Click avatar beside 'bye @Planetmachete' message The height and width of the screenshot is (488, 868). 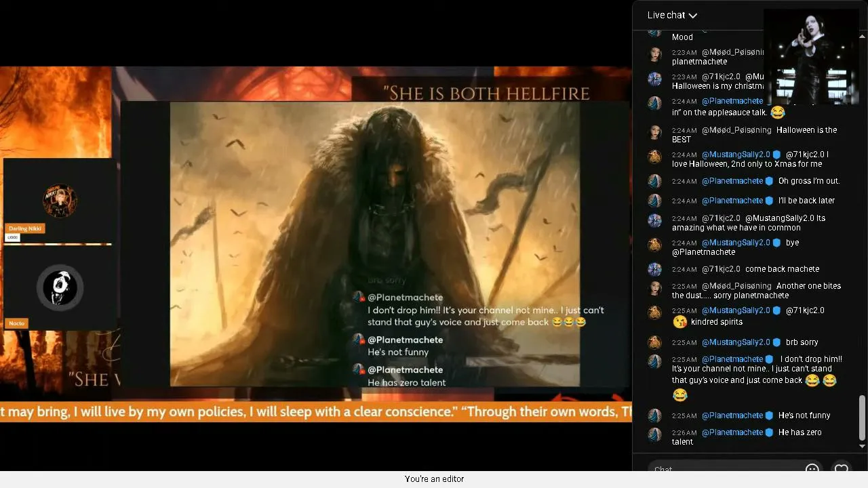pos(654,245)
